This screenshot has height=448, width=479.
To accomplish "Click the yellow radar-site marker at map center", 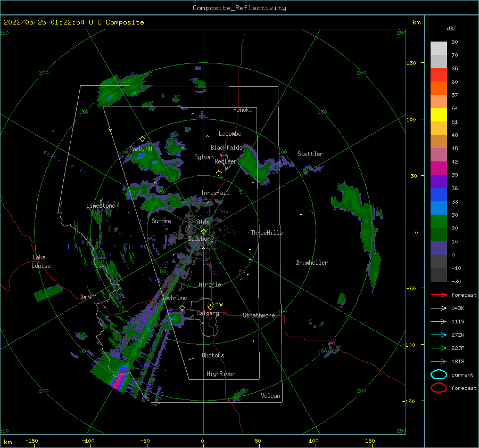I will pos(203,232).
